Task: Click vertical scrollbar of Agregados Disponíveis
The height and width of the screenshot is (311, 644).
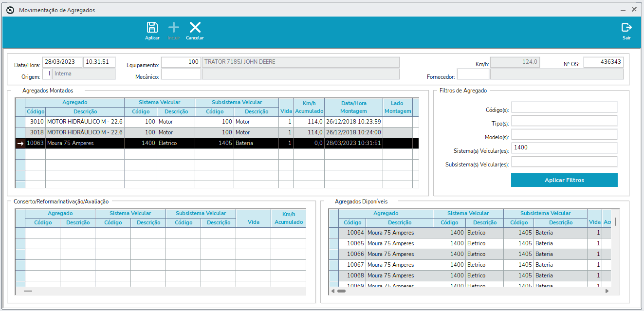Action: click(x=615, y=221)
